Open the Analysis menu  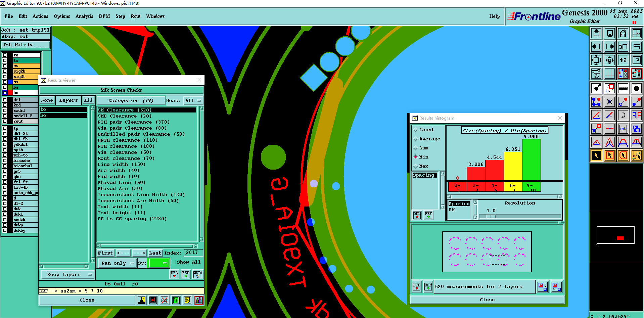(84, 16)
